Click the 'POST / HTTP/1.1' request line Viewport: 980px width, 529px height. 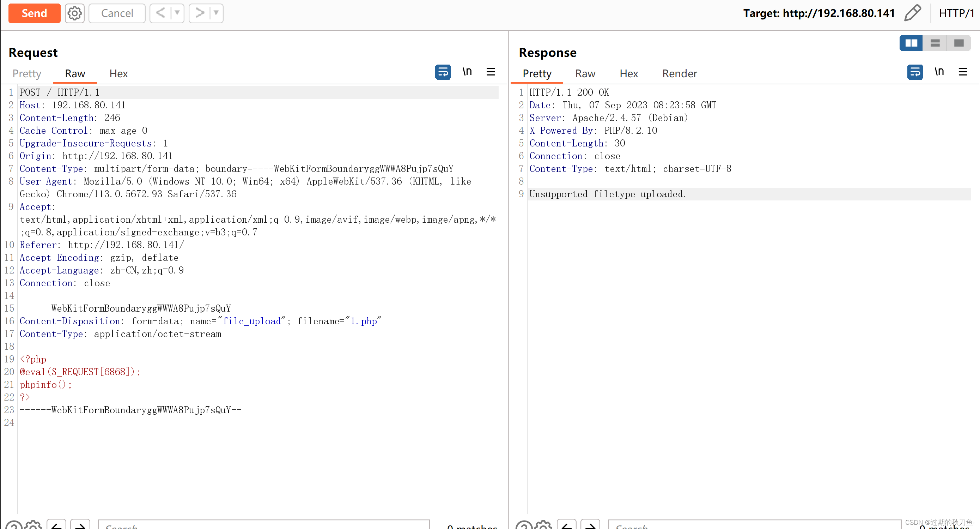click(x=60, y=92)
